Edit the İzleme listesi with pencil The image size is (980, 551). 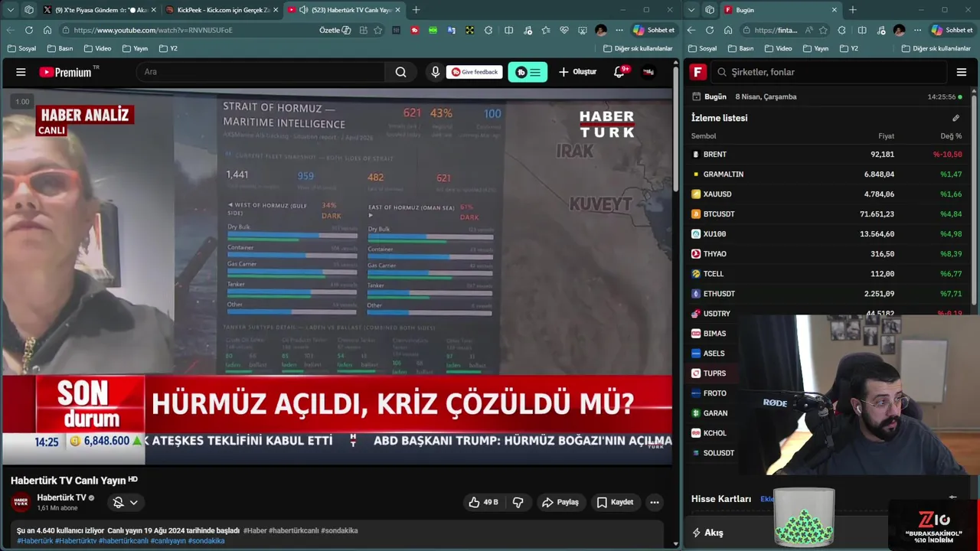click(955, 118)
